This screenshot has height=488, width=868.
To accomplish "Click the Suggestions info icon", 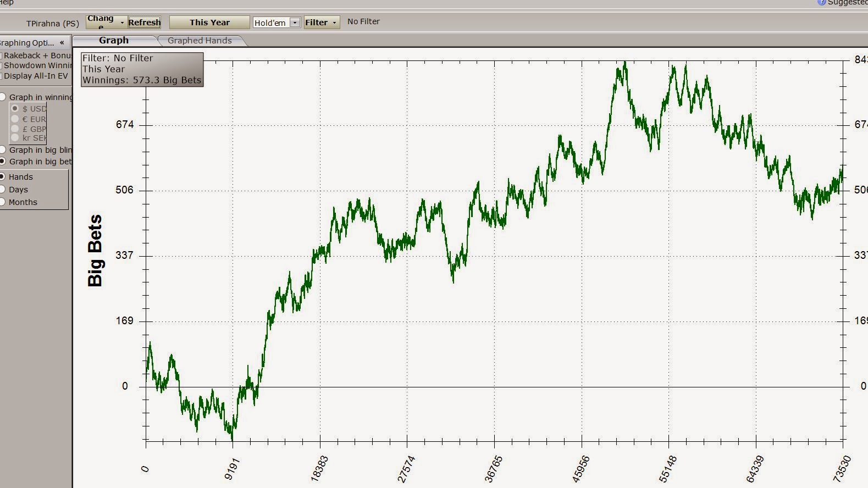I will (822, 2).
